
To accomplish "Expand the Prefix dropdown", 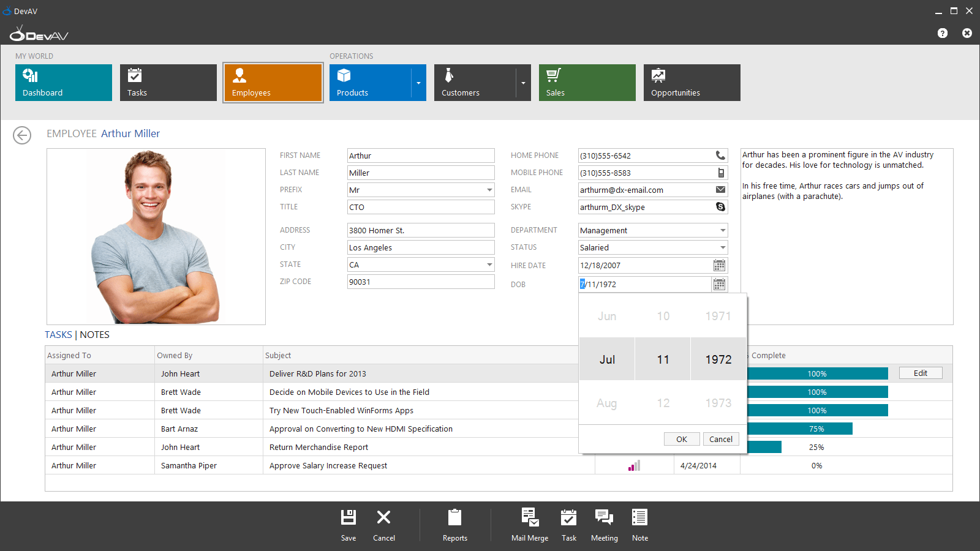I will click(489, 190).
